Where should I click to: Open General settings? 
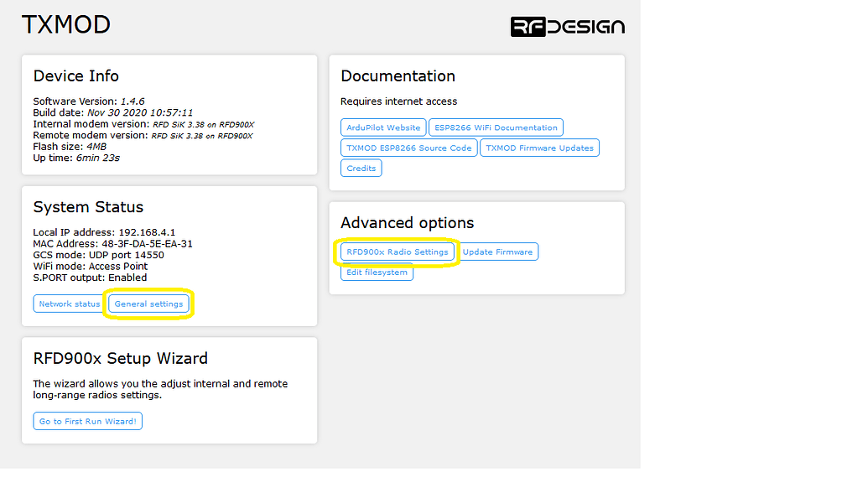[148, 304]
